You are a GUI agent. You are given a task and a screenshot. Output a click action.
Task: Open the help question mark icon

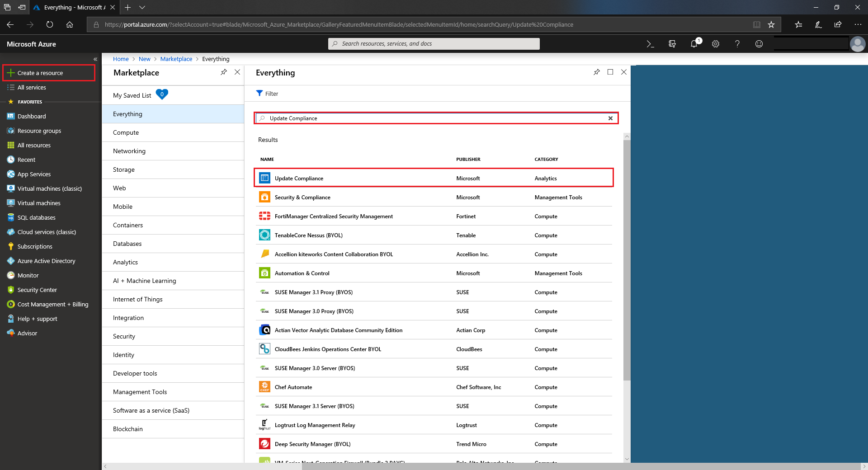[737, 44]
